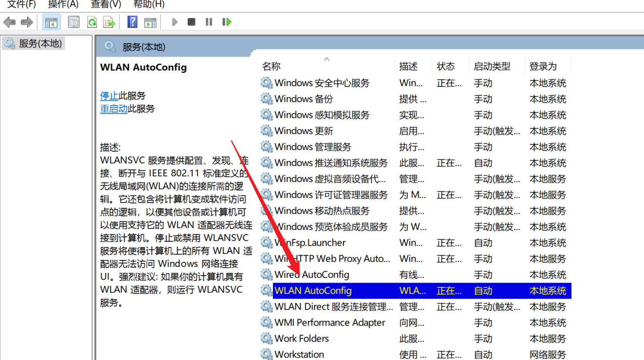Click gear icon of Windows 推送通知系统服务
The image size is (644, 360).
266,163
